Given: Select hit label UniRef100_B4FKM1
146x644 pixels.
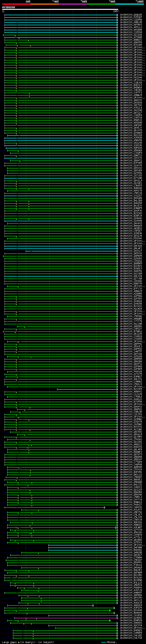Looking at the screenshot, I should (131, 472).
